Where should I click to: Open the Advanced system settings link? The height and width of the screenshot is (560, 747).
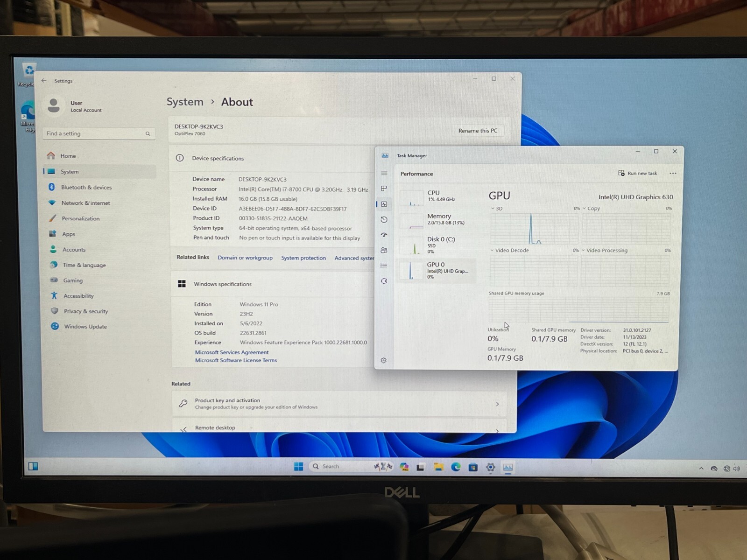(354, 258)
